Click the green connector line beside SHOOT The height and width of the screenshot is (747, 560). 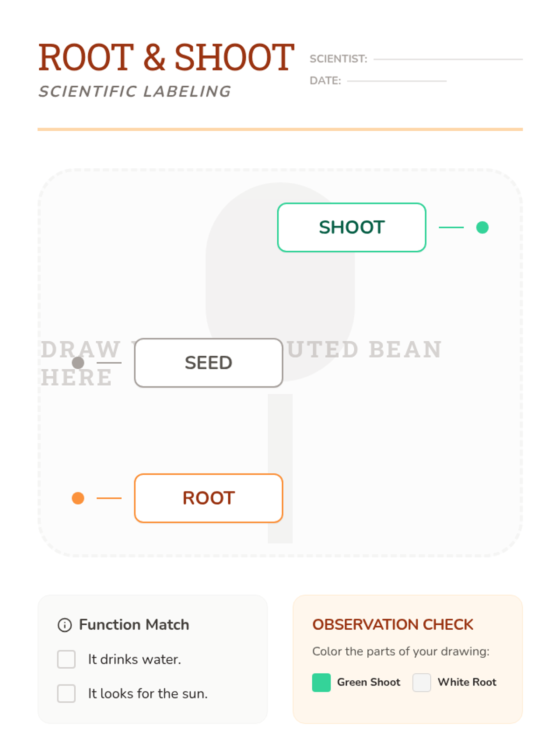point(451,227)
